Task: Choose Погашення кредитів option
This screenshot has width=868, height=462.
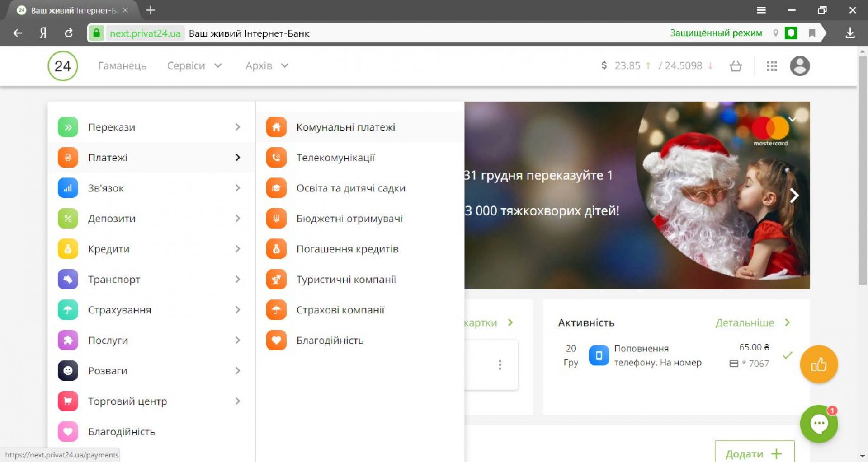Action: pyautogui.click(x=347, y=249)
